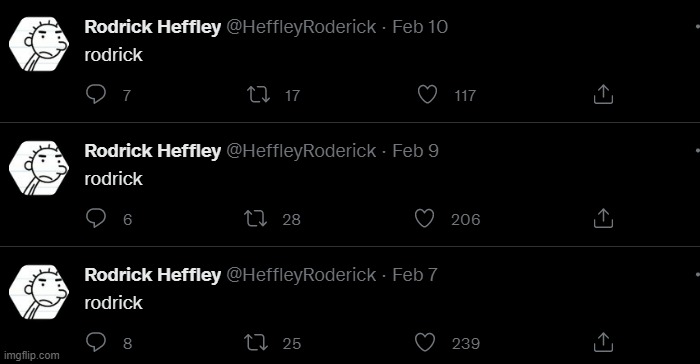The image size is (700, 364).
Task: Open @HeffleyRoderick handle on Feb 9 tweet
Action: tap(301, 151)
